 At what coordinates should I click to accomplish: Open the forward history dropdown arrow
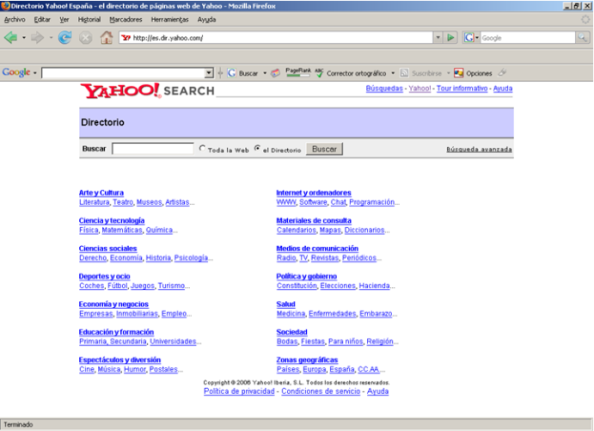coord(51,38)
